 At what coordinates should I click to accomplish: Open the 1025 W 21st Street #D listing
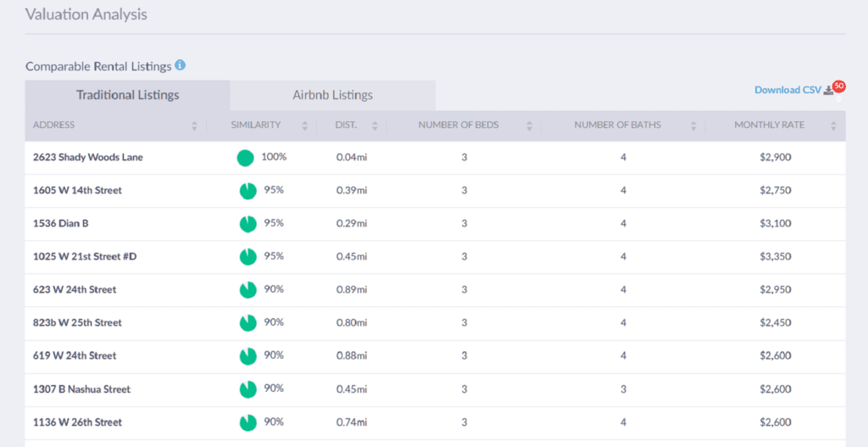point(85,257)
